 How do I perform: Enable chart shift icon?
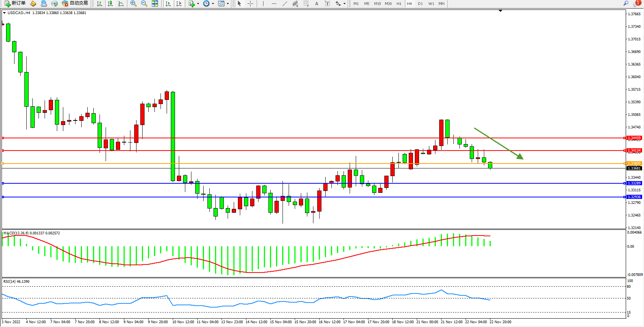178,3
